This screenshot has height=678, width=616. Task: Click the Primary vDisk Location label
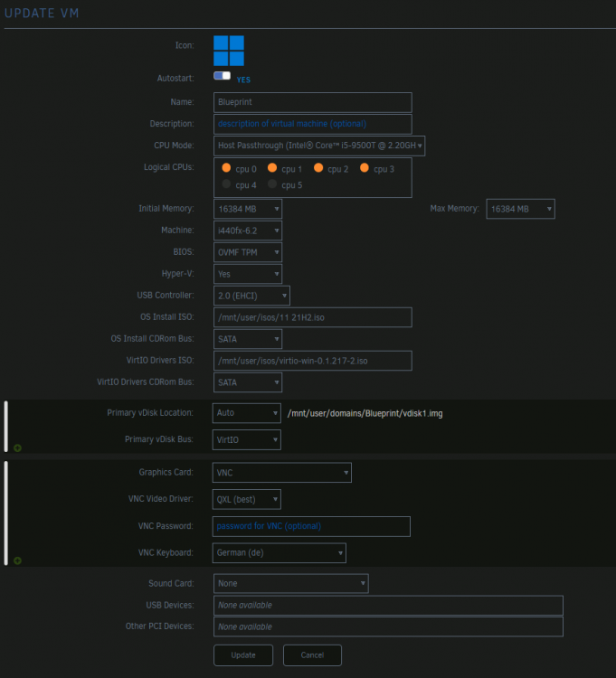[150, 413]
